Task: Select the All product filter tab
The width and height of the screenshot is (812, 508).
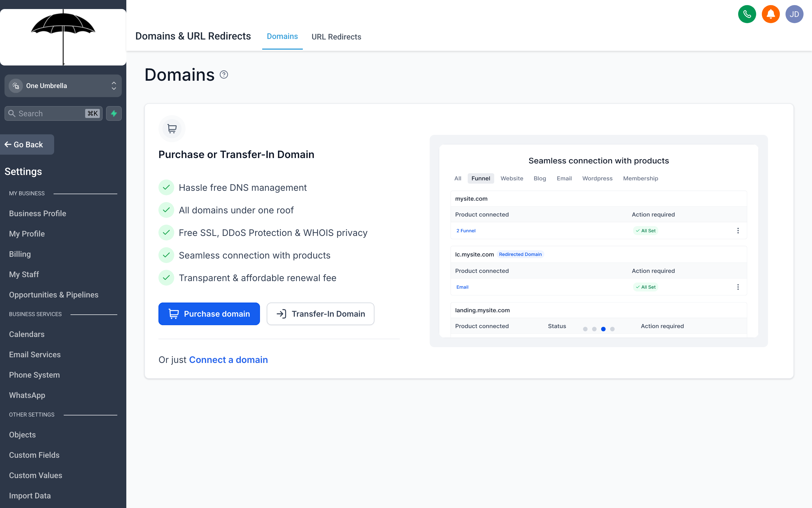Action: pyautogui.click(x=458, y=178)
